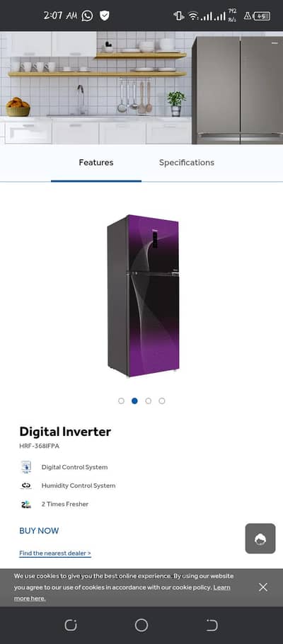Select the fourth carousel dot
283x644 pixels.
(x=162, y=401)
